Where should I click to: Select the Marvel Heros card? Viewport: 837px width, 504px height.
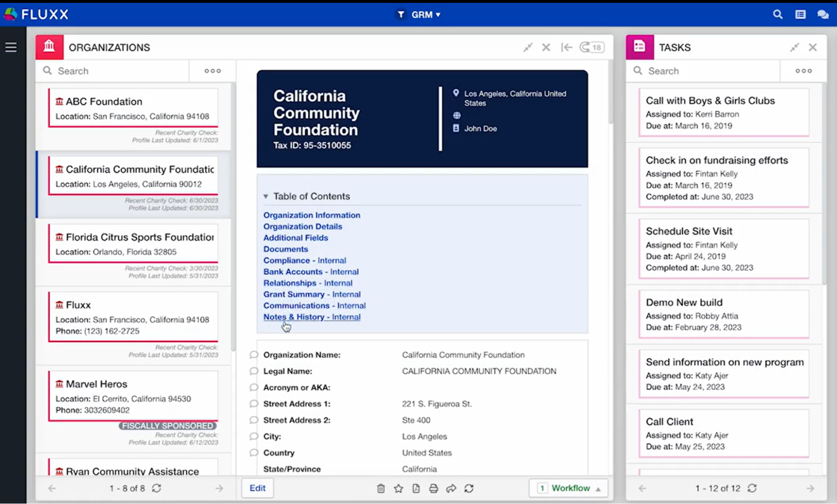point(133,396)
